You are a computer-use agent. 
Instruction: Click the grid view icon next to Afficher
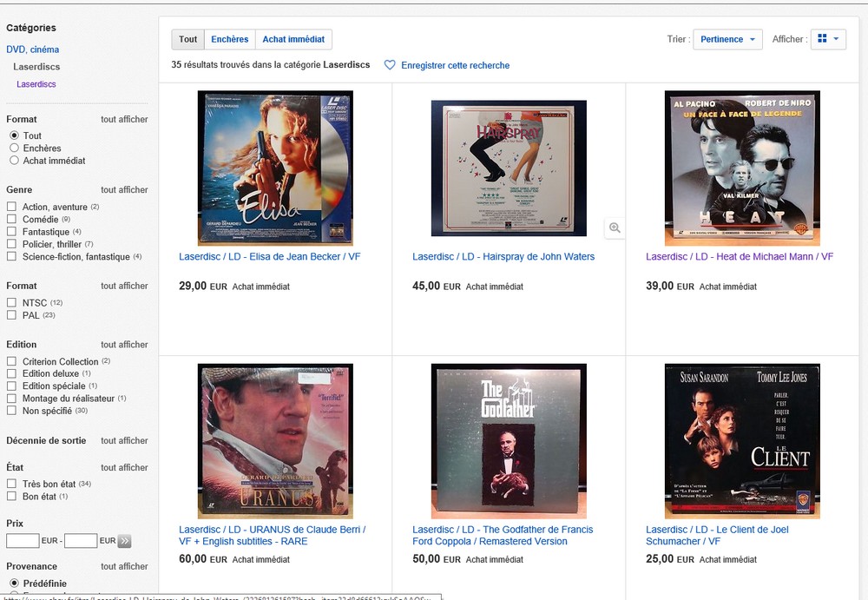(x=822, y=39)
